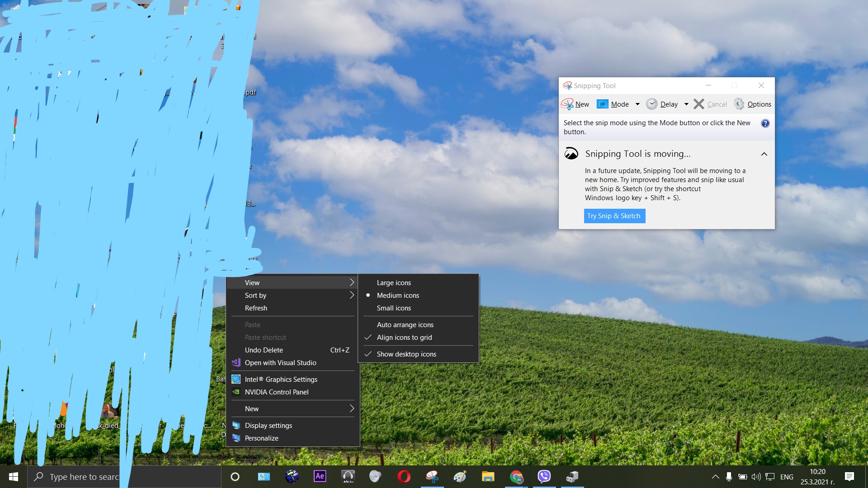Open the Opera browser from the taskbar

pos(404,476)
